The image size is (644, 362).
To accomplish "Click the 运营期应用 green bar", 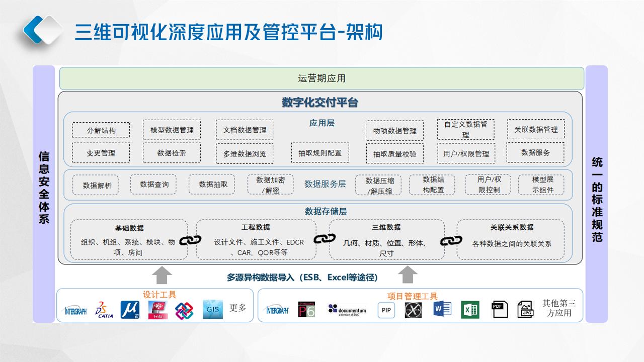I will [321, 78].
